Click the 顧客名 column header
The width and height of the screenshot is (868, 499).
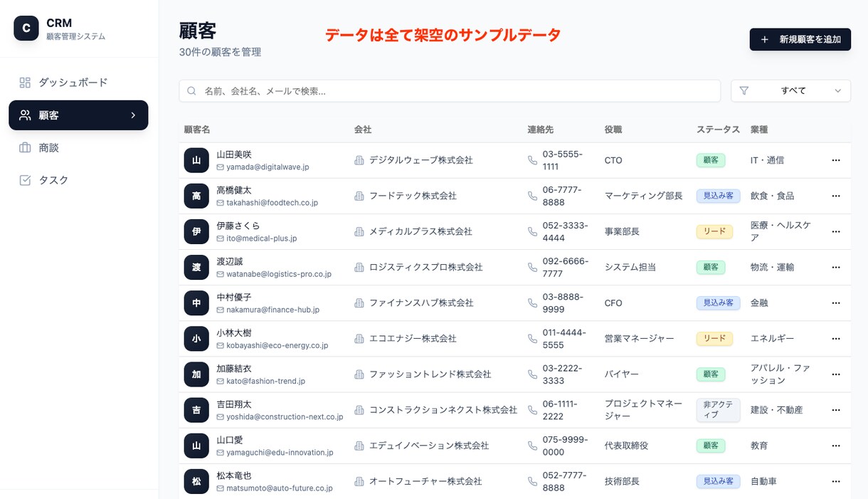197,130
